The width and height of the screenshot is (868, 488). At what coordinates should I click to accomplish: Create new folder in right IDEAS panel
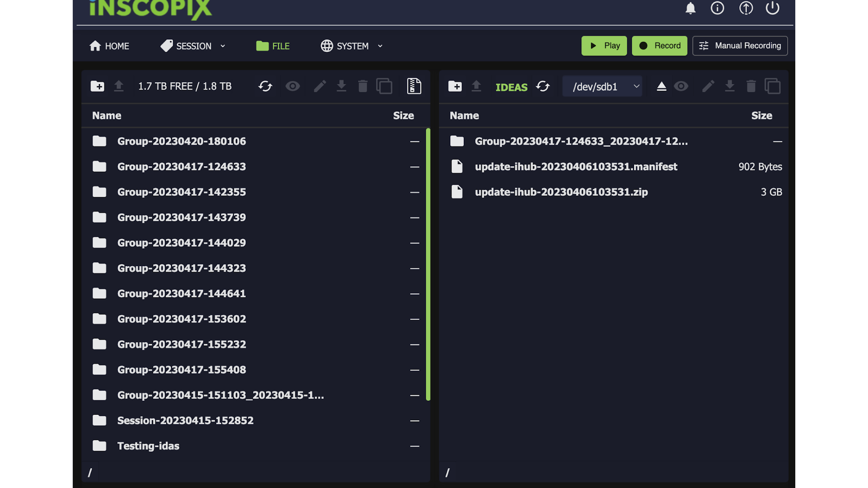tap(455, 86)
